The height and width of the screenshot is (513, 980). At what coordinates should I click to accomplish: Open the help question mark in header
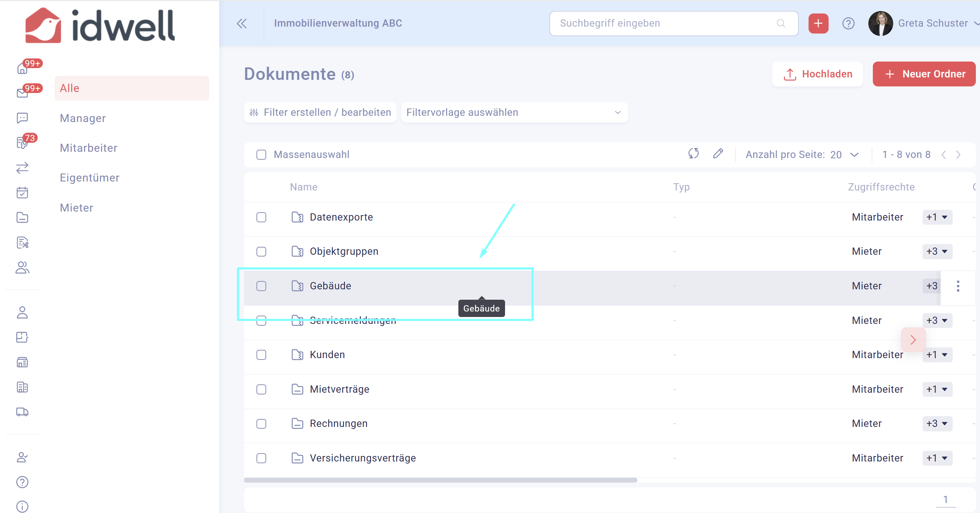[848, 24]
